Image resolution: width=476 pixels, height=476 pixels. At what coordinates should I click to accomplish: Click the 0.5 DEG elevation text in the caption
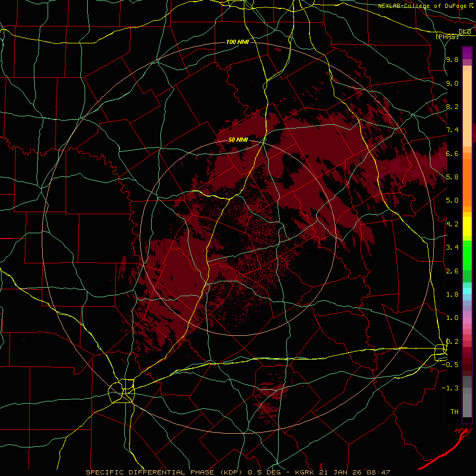point(263,472)
